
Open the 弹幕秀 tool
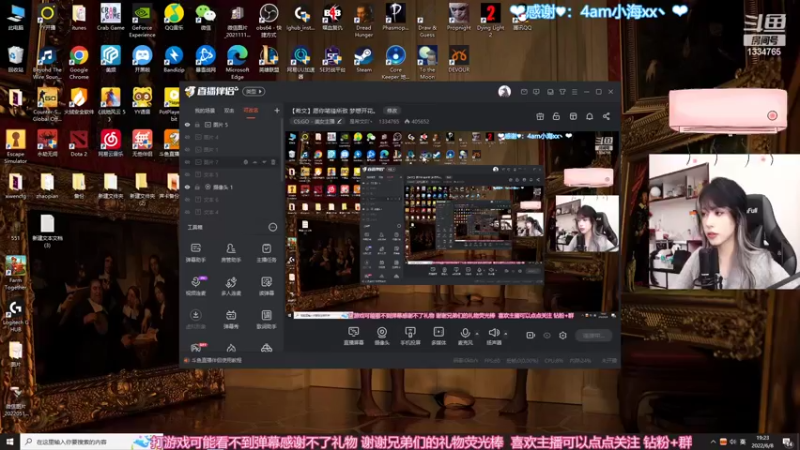tap(231, 319)
